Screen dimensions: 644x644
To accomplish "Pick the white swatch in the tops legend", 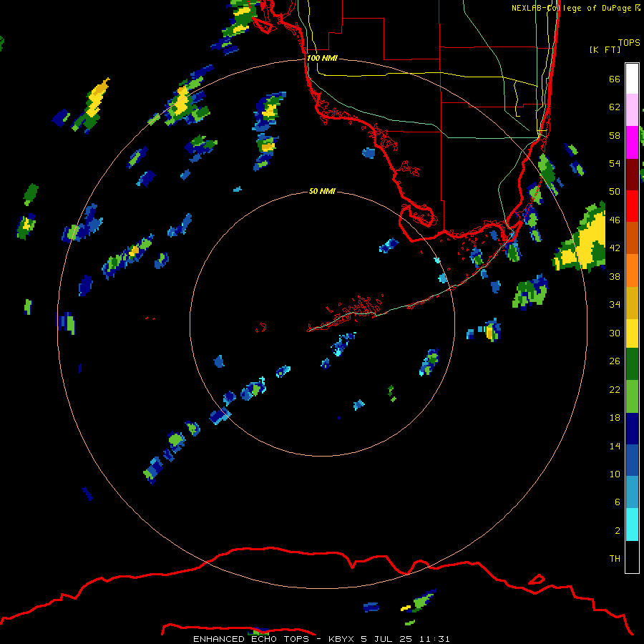I will (x=632, y=79).
